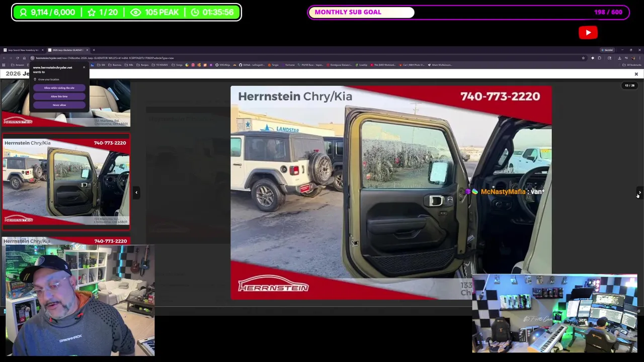Open the SM bookmarks folder
The image size is (644, 362).
tap(101, 65)
